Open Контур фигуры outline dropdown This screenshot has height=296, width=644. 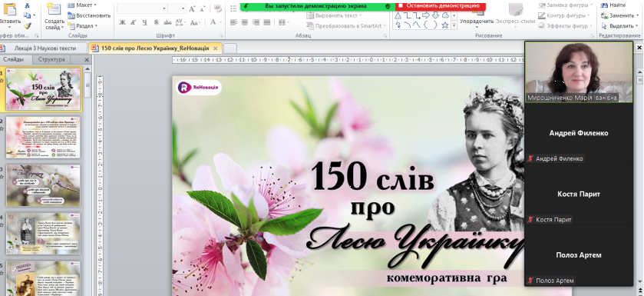(564, 15)
